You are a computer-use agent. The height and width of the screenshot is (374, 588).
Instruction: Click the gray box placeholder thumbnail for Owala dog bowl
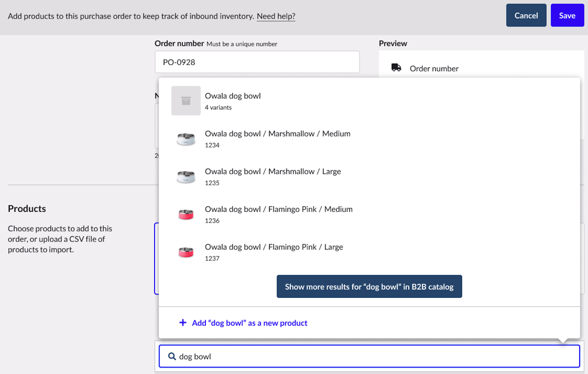pos(186,101)
